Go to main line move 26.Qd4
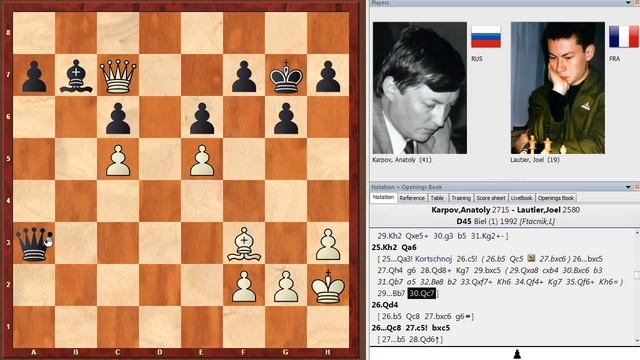This screenshot has height=360, width=640. coord(385,305)
